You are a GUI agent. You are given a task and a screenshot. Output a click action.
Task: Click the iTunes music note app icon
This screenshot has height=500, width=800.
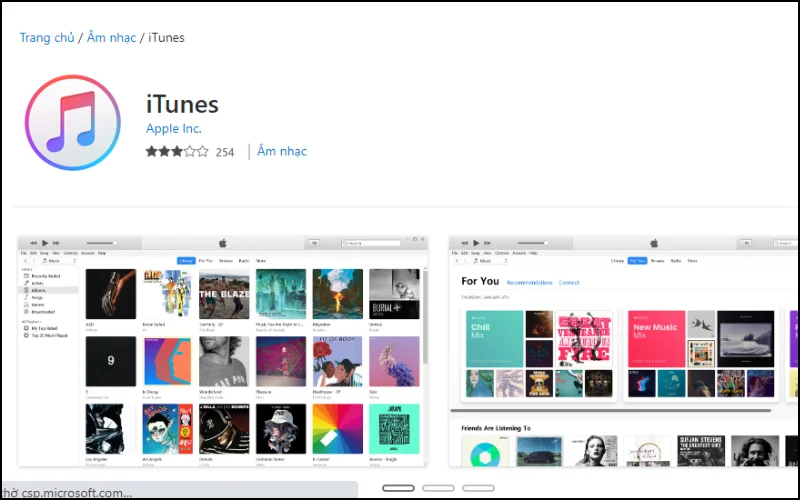(x=72, y=122)
